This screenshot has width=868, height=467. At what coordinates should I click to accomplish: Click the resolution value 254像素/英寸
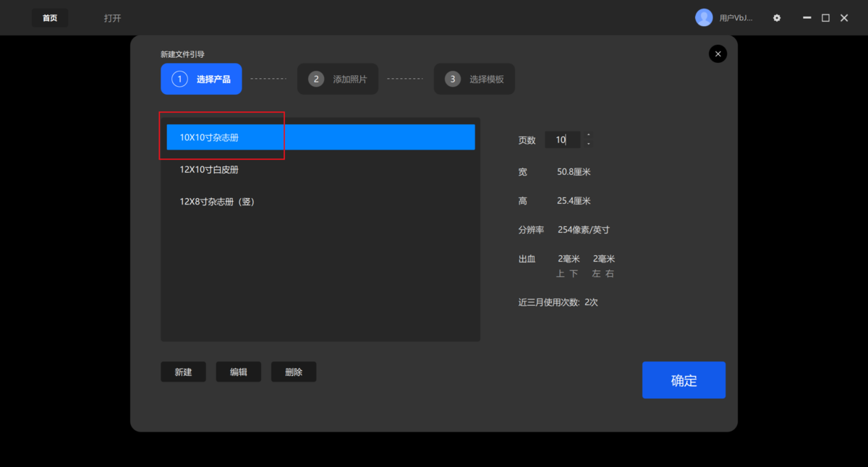[584, 230]
